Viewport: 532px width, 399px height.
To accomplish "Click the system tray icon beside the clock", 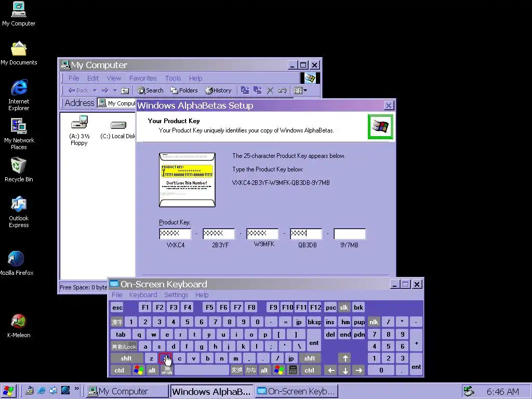I will pyautogui.click(x=469, y=391).
